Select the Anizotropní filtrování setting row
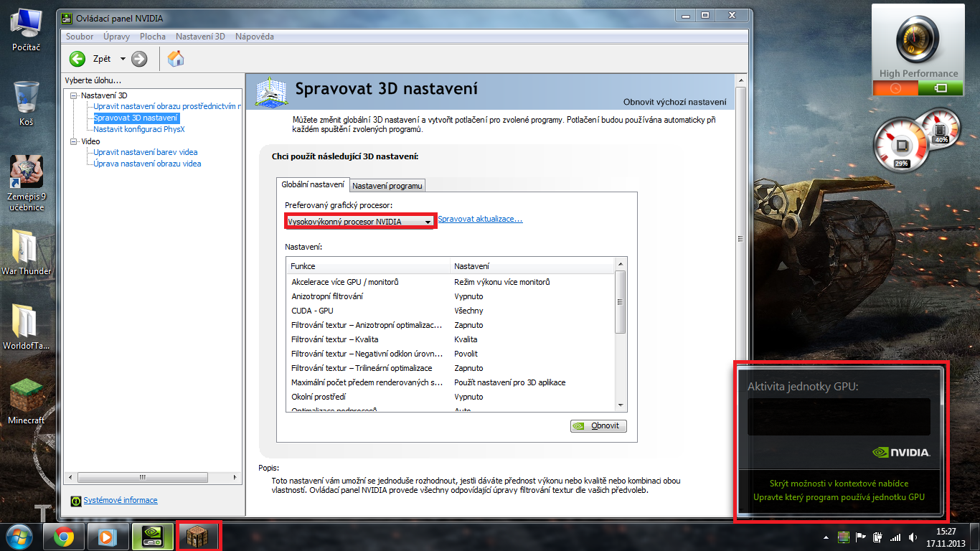The height and width of the screenshot is (551, 980). 451,296
